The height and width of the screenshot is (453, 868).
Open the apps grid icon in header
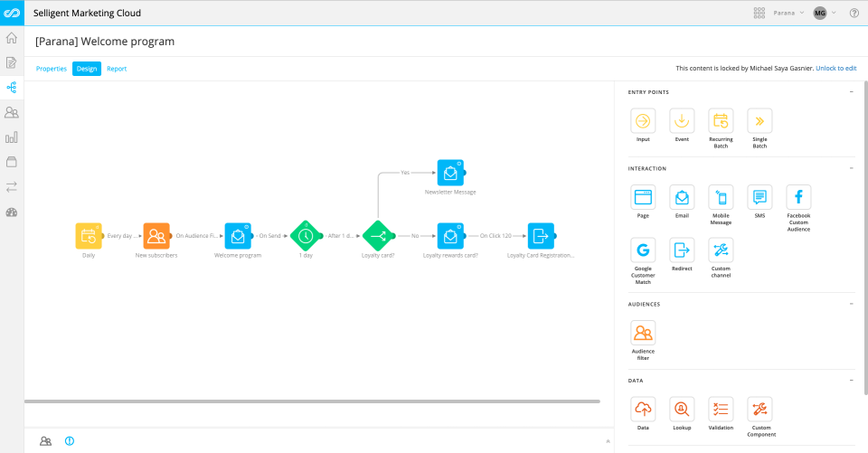pos(759,13)
